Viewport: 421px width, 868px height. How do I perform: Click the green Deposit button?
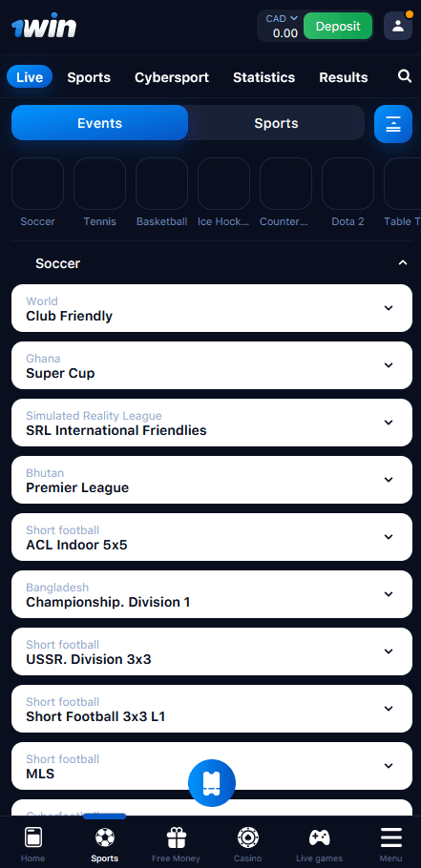[338, 26]
